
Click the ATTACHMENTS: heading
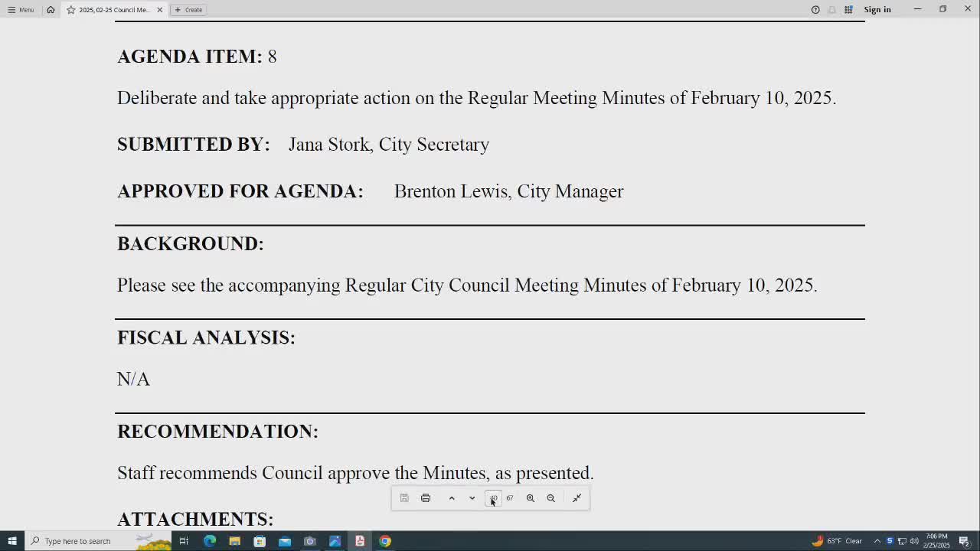tap(195, 519)
